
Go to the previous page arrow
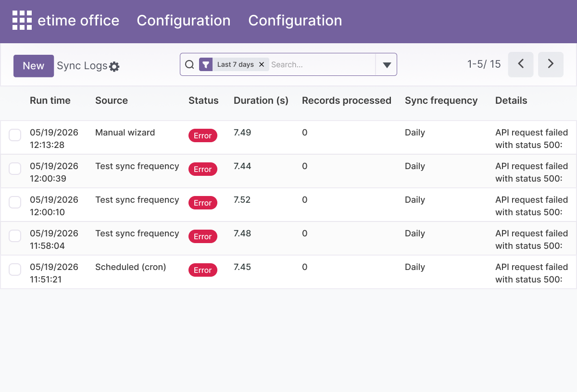[521, 64]
